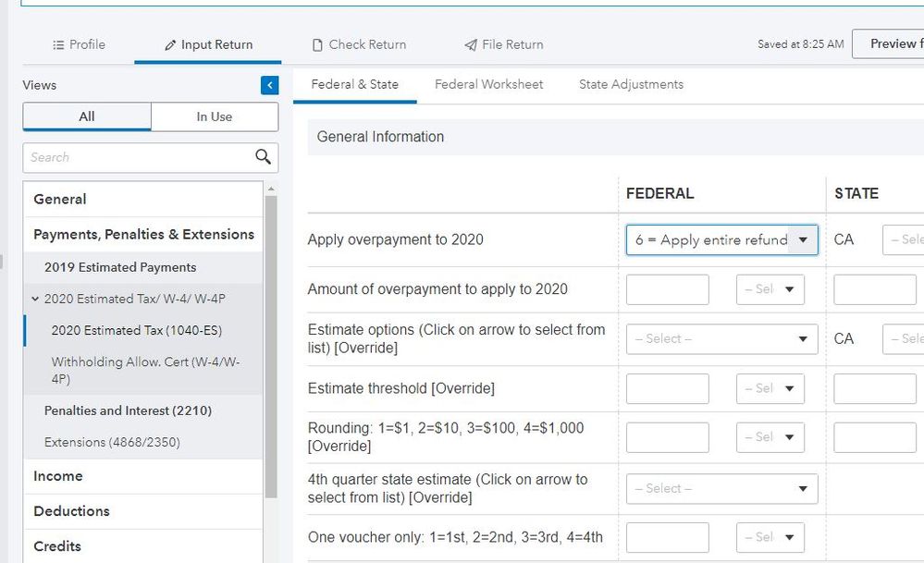The height and width of the screenshot is (563, 924).
Task: Select Extensions (4868/2350) in sidebar
Action: (112, 442)
